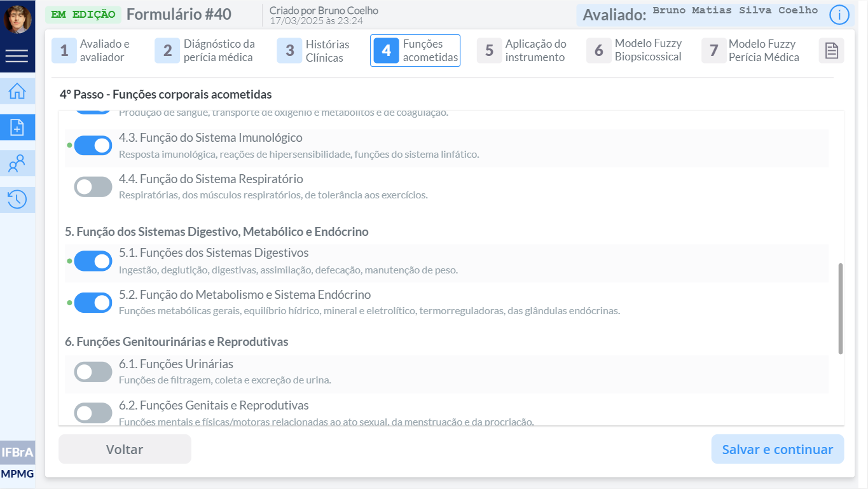
Task: Click the new form document icon
Action: pyautogui.click(x=17, y=128)
